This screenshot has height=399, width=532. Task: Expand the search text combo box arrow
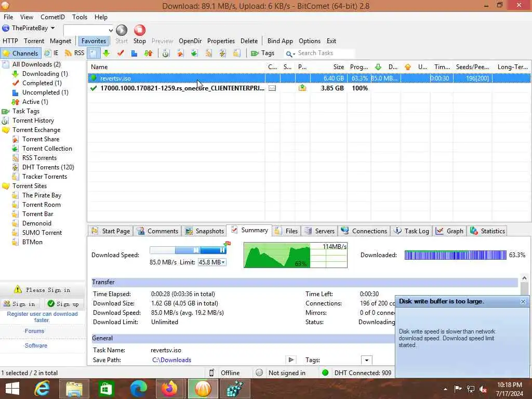110,30
